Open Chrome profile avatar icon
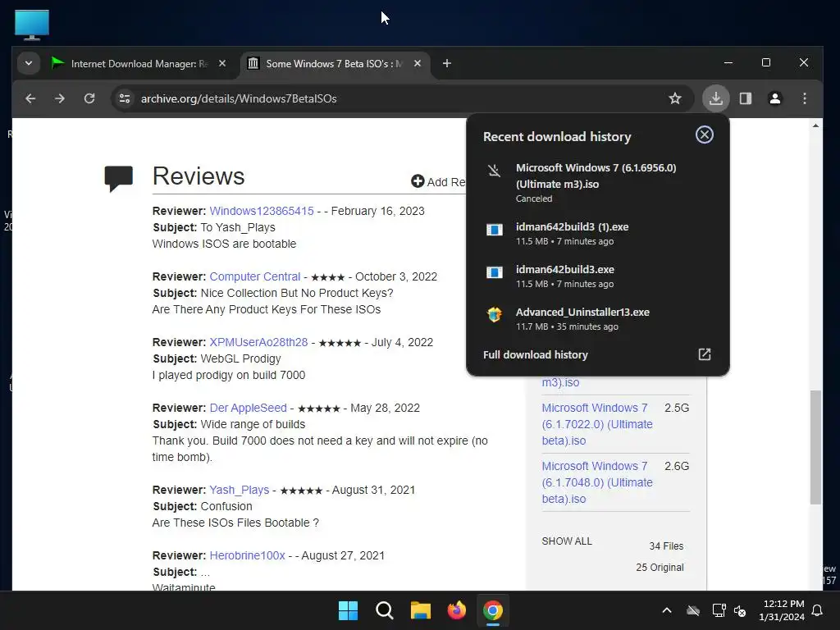Viewport: 840px width, 630px height. click(x=774, y=98)
